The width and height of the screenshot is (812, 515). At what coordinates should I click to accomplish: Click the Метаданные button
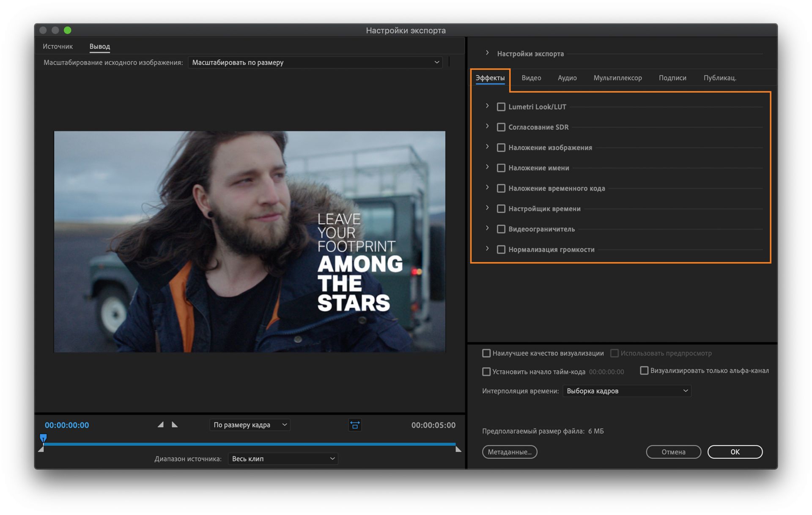(x=510, y=451)
